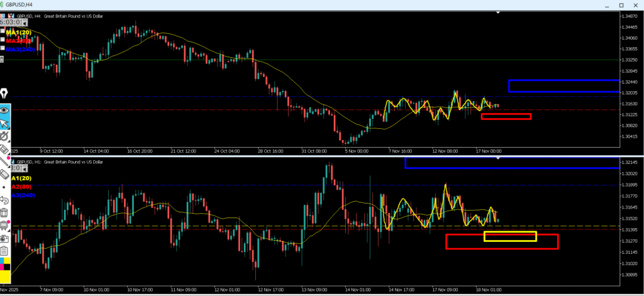Click the chart shift triangle on H4 chart
This screenshot has height=296, width=644.
pos(498,13)
